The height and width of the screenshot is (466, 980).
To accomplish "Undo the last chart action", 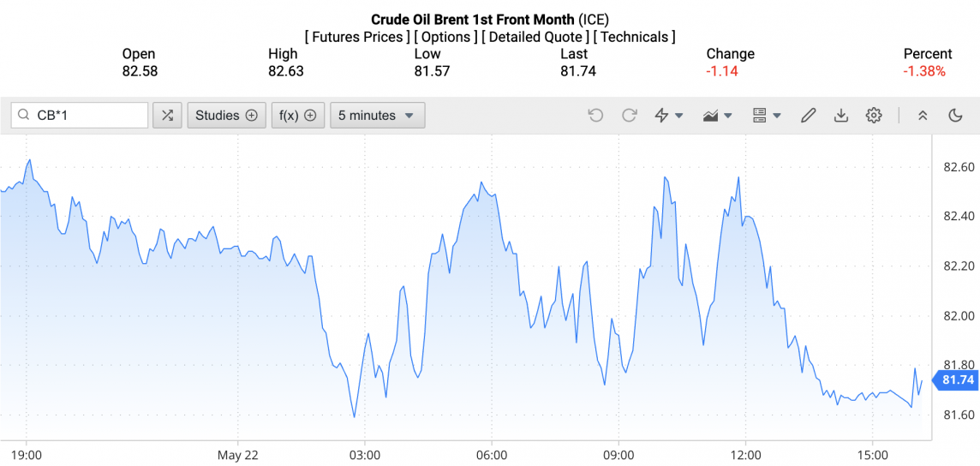I will (x=595, y=116).
